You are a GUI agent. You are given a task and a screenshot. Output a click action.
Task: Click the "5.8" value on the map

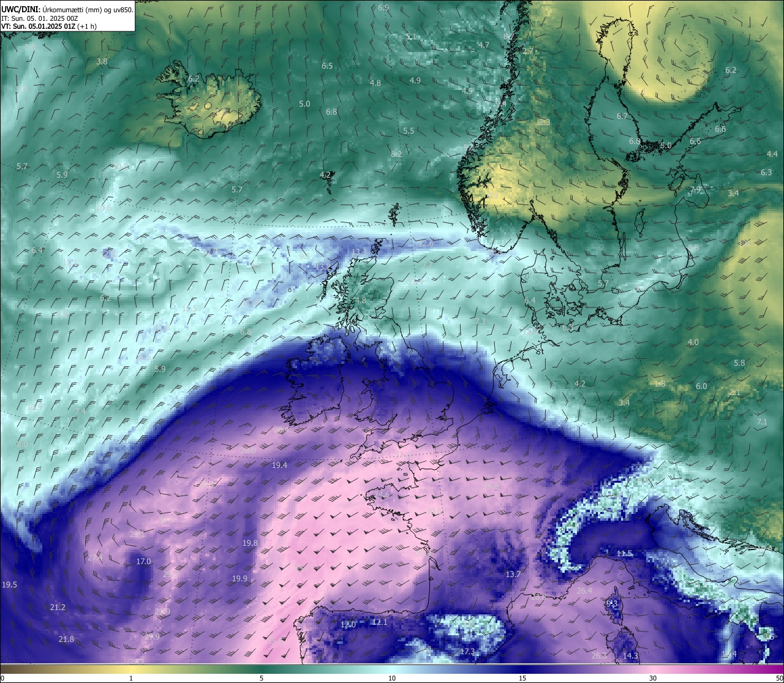click(x=739, y=363)
